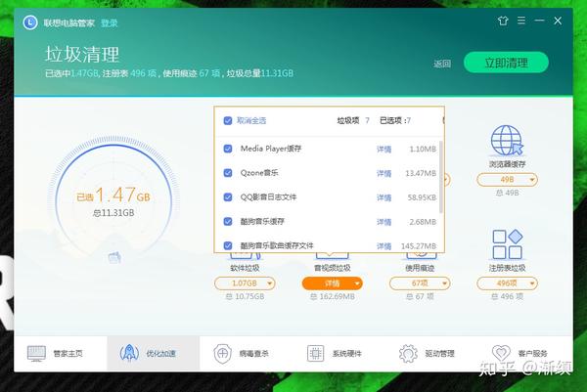Click the 13.47MB size value

pyautogui.click(x=421, y=174)
